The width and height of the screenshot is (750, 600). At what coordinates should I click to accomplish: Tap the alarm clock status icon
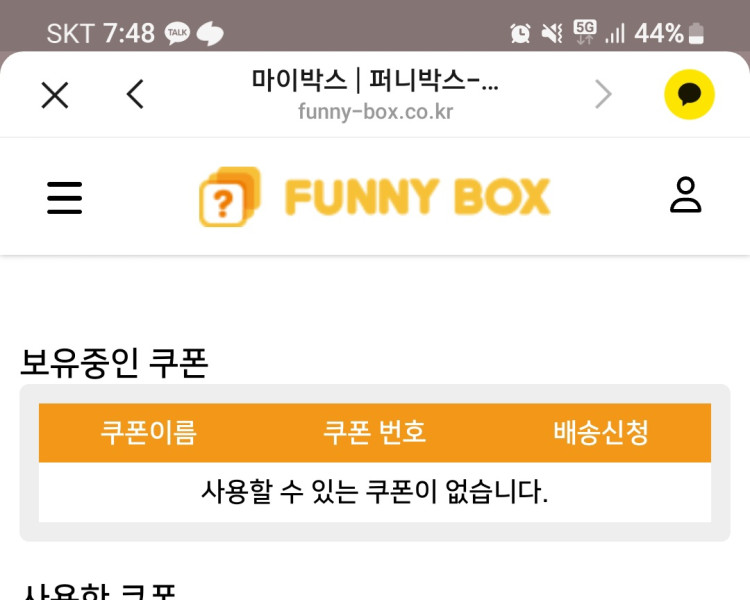tap(520, 34)
